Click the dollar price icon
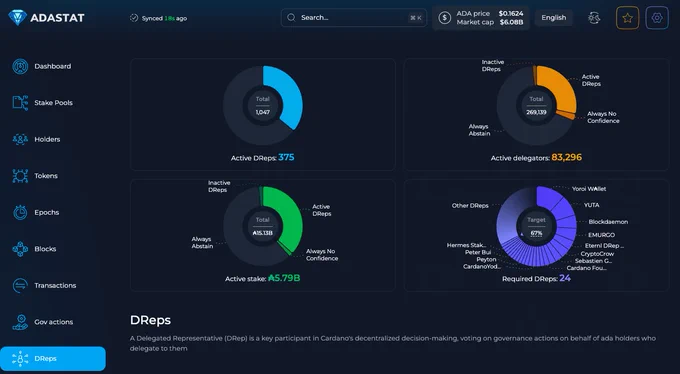The height and width of the screenshot is (374, 680). point(445,18)
